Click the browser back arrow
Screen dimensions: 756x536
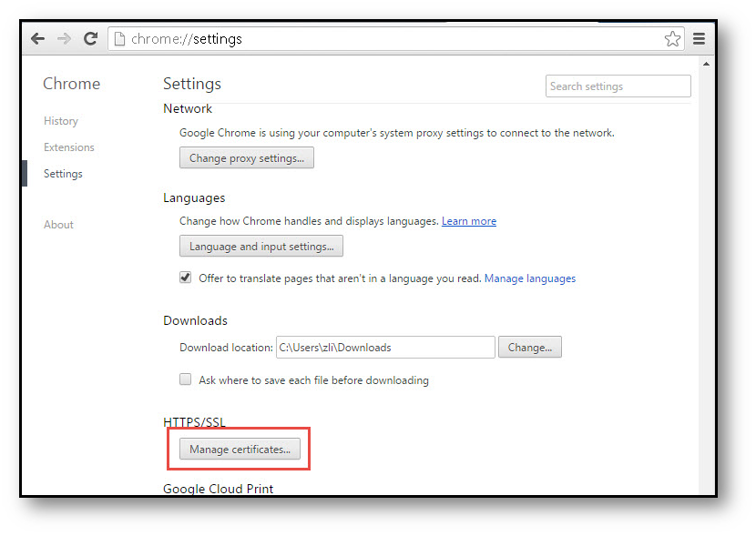tap(38, 39)
